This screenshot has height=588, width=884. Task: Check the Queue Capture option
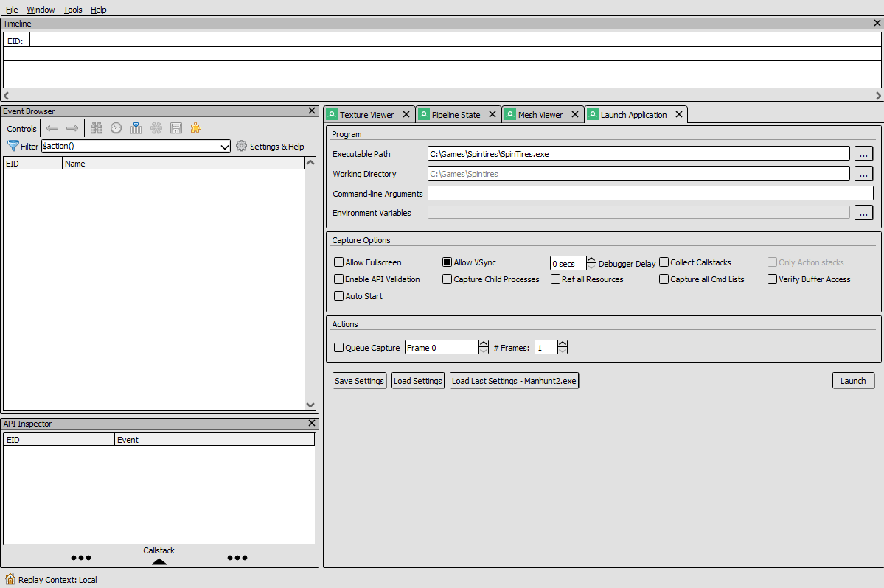[339, 348]
